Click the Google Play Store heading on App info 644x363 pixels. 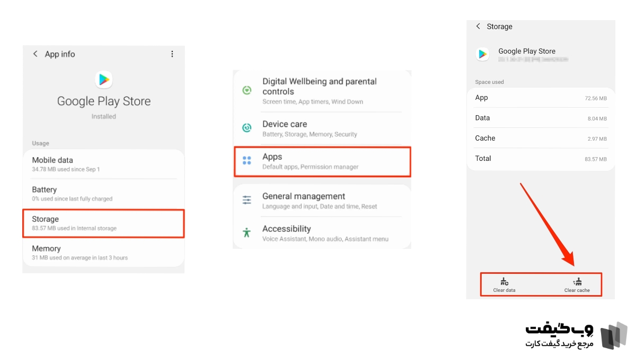(x=104, y=101)
